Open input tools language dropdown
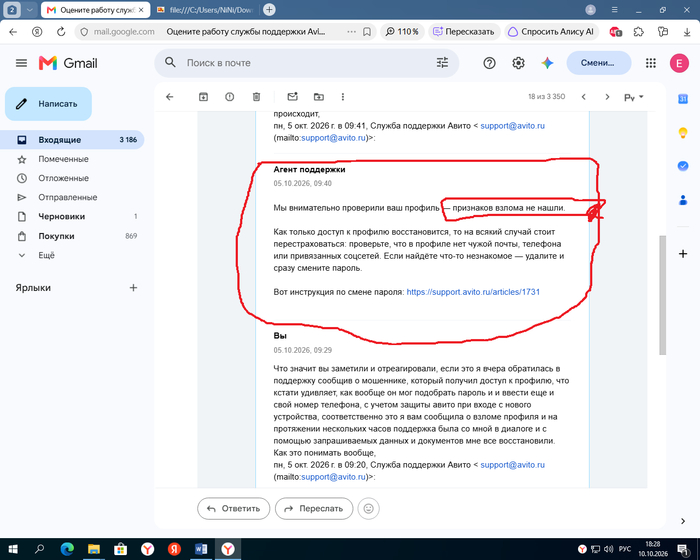700x560 pixels. [633, 97]
